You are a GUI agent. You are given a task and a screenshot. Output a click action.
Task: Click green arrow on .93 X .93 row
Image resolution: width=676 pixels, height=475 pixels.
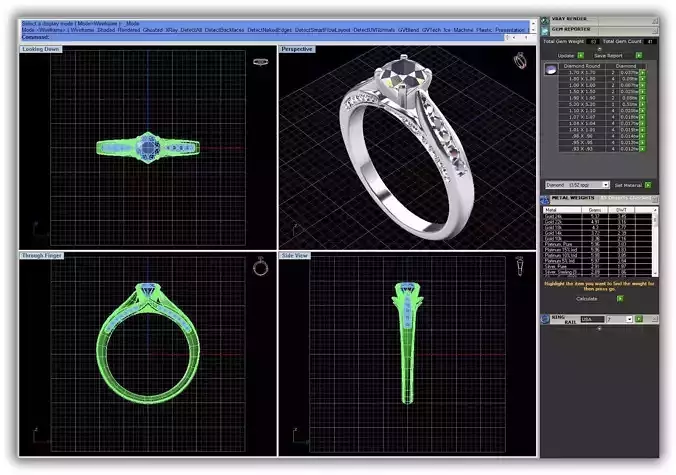[x=642, y=149]
